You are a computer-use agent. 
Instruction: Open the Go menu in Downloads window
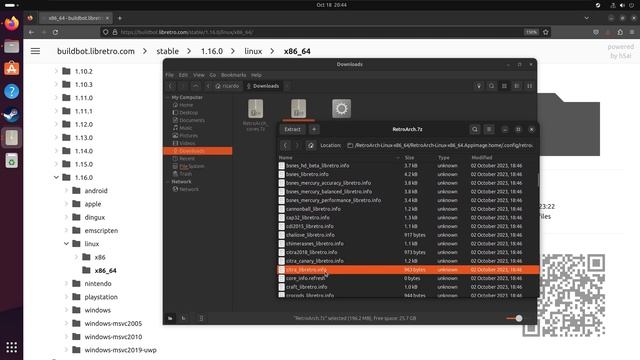tap(213, 75)
